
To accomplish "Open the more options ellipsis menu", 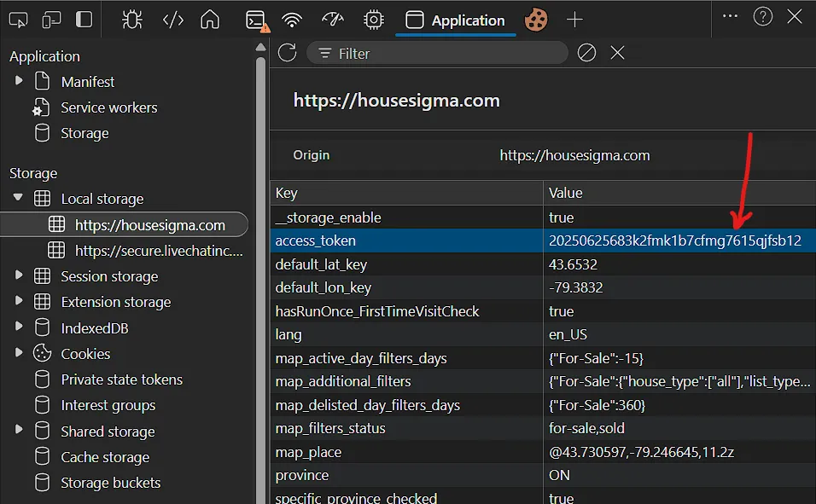I will pos(730,16).
